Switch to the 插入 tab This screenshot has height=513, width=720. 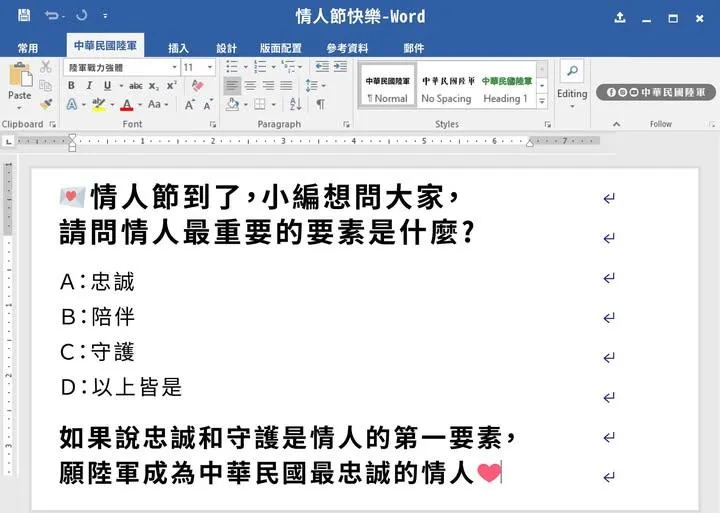click(x=178, y=48)
